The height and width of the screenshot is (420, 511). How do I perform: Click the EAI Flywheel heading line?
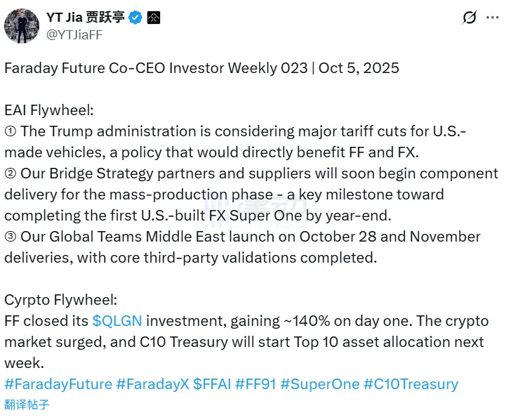pyautogui.click(x=50, y=110)
